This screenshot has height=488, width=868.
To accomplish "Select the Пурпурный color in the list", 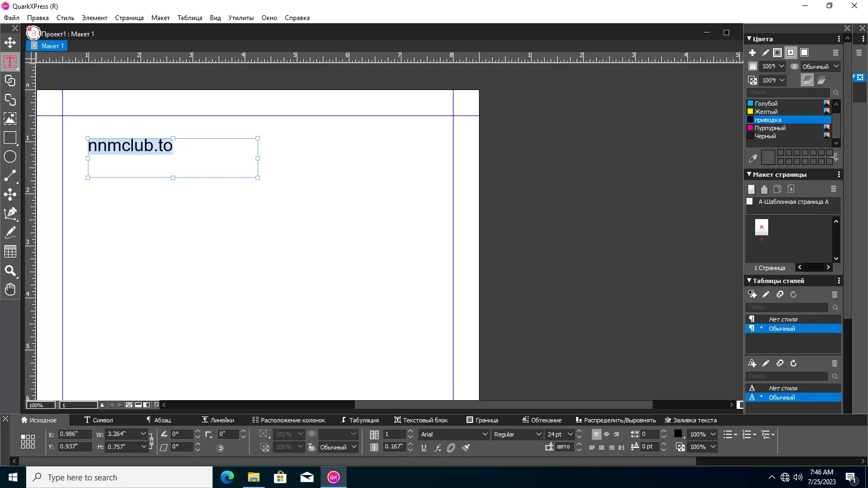I will pyautogui.click(x=789, y=128).
